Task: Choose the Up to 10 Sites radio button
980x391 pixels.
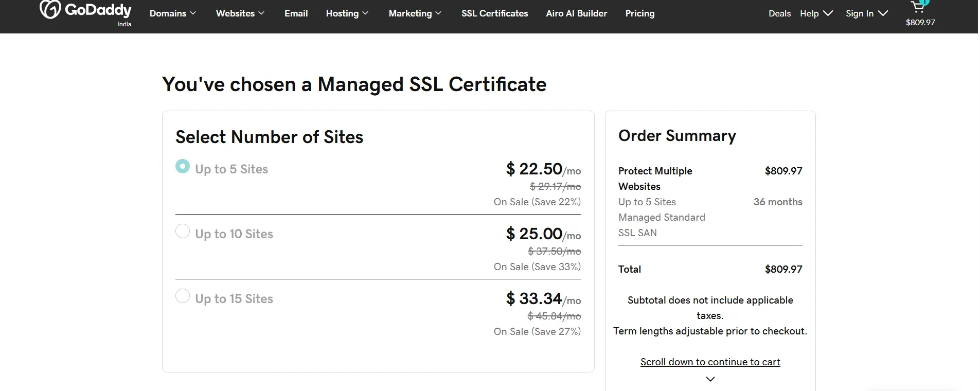Action: [x=183, y=231]
